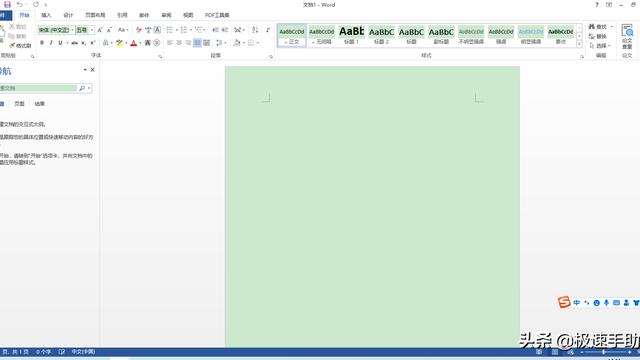Click the Sogou input method S logo

(x=564, y=302)
